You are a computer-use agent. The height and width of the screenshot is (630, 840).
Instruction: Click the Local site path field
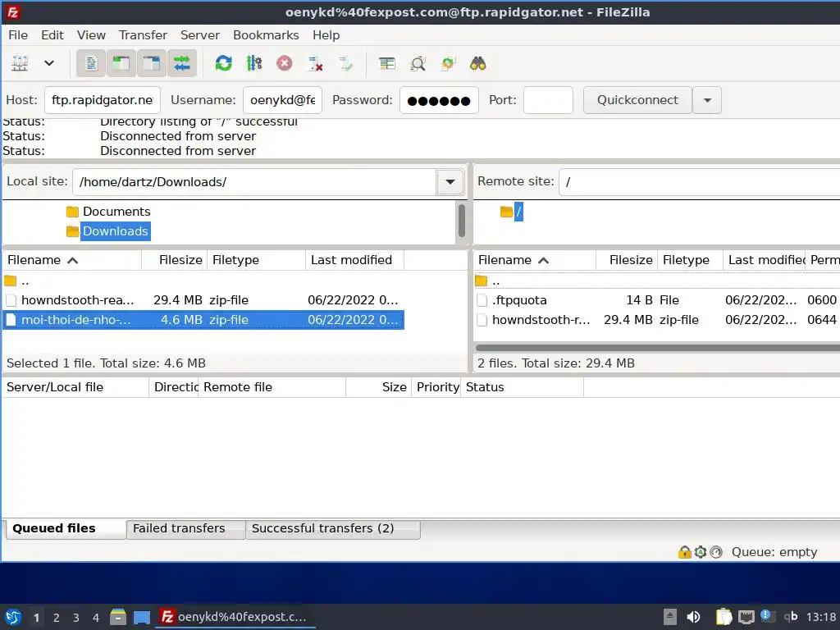click(254, 182)
